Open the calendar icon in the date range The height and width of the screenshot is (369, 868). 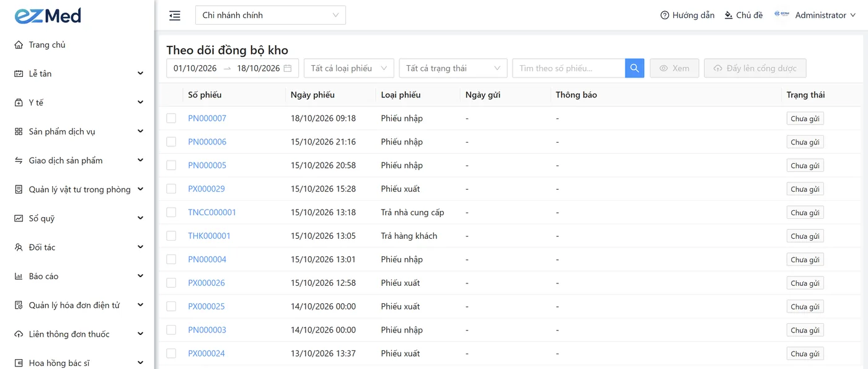pos(288,68)
